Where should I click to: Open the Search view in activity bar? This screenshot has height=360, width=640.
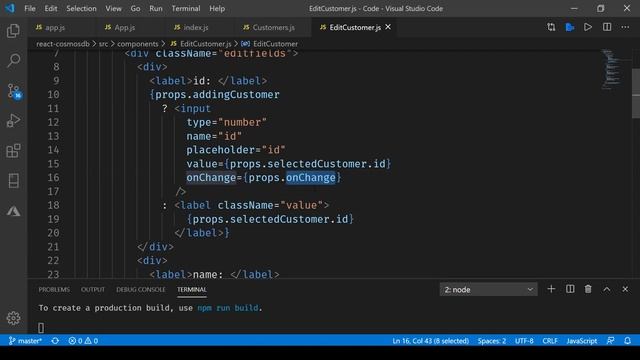(13, 61)
